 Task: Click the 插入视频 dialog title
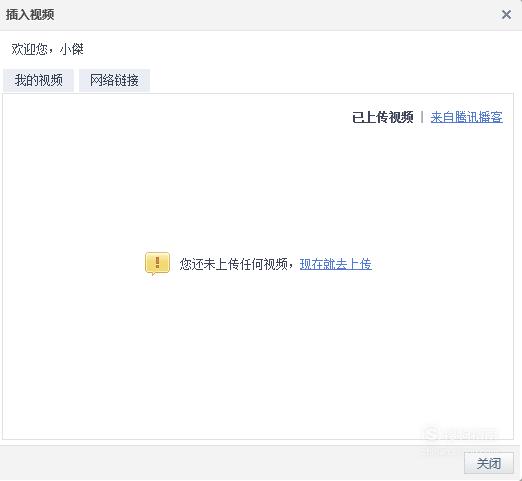pos(30,15)
